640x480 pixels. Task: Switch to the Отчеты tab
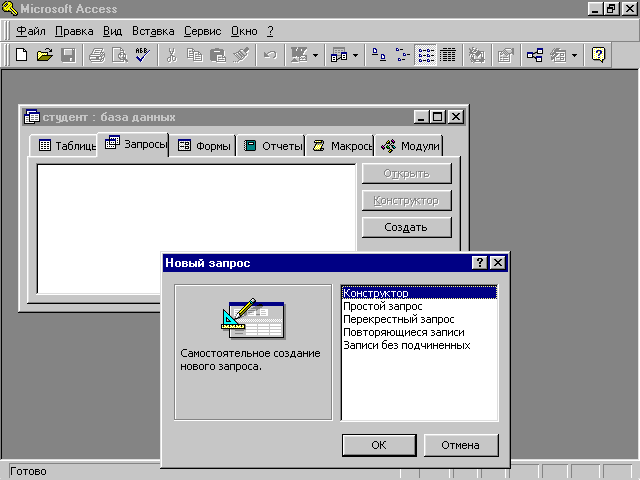271,146
